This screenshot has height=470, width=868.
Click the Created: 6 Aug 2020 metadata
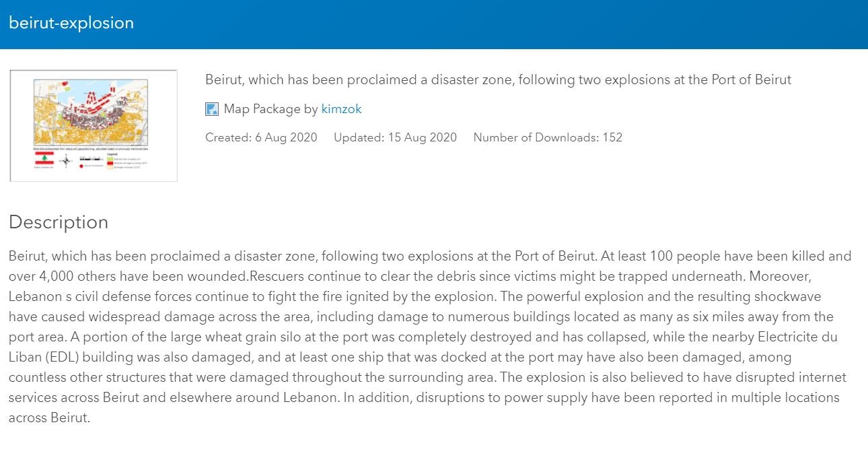(261, 137)
